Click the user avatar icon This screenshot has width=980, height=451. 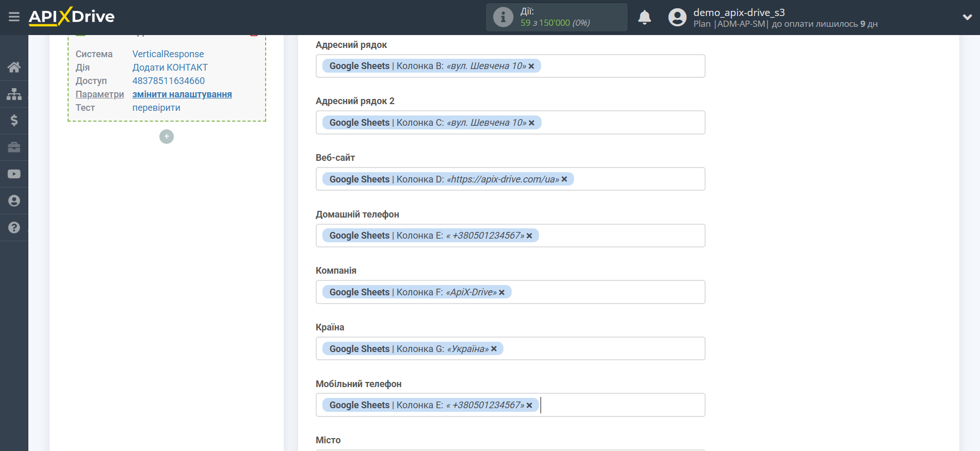[x=677, y=18]
